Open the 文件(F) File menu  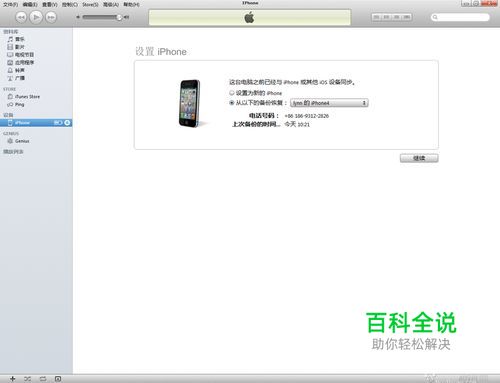(x=10, y=4)
